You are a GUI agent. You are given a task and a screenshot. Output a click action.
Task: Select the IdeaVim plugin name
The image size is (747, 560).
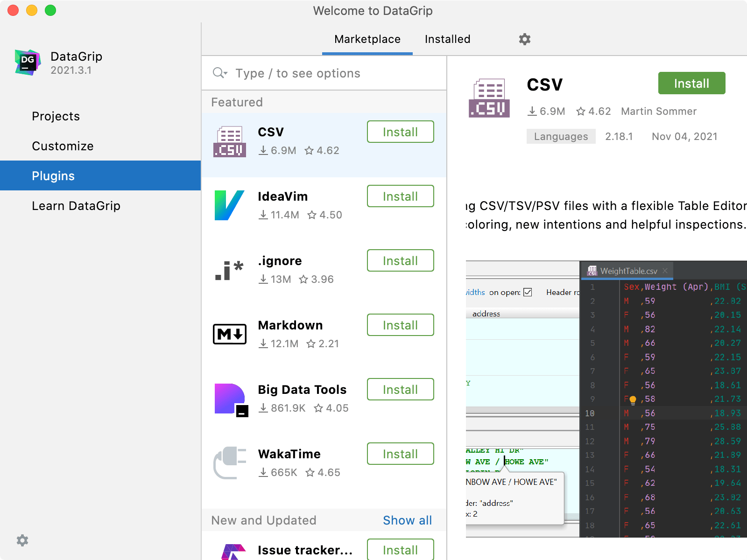tap(283, 196)
